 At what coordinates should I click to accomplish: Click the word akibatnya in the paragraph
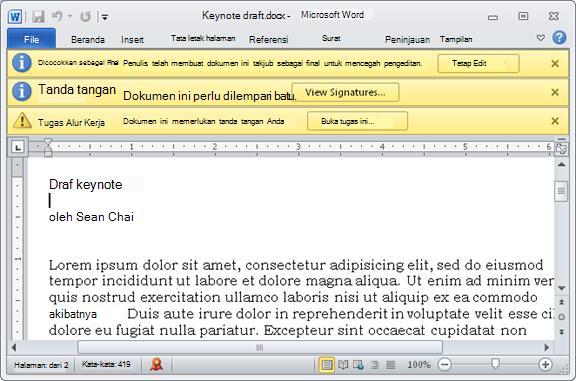pos(73,314)
